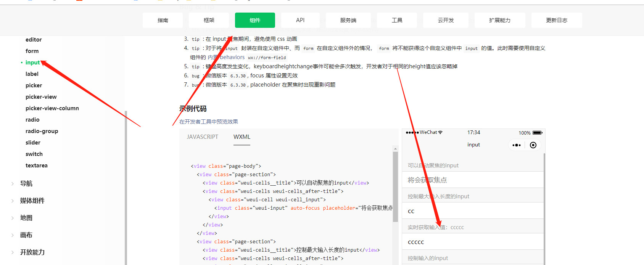Image resolution: width=644 pixels, height=265 pixels.
Task: Click the code panel vertical scrollbar
Action: coord(395,187)
